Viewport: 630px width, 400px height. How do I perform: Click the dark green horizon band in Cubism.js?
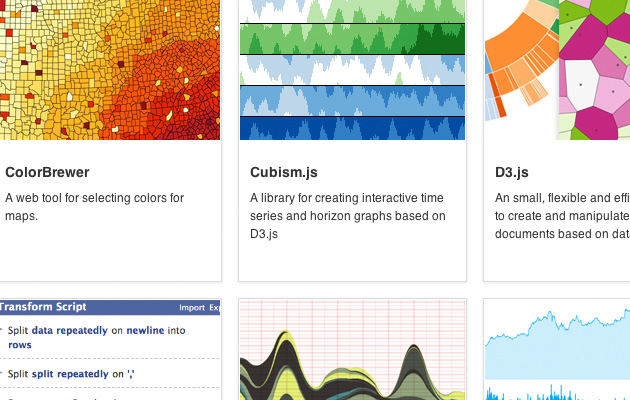[x=352, y=41]
